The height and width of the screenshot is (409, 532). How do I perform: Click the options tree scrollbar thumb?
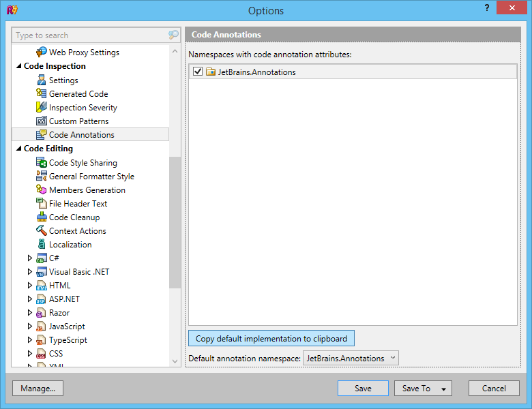[x=175, y=222]
